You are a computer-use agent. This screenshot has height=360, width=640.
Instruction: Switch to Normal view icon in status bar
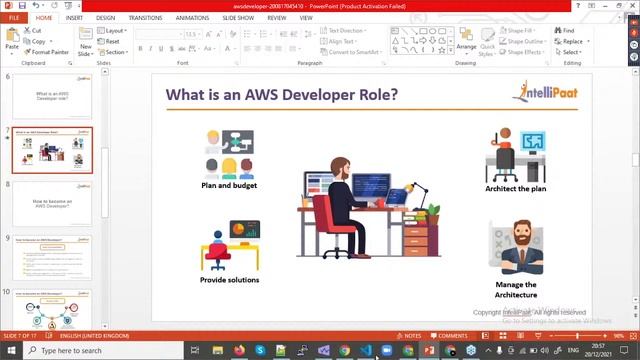coord(485,336)
